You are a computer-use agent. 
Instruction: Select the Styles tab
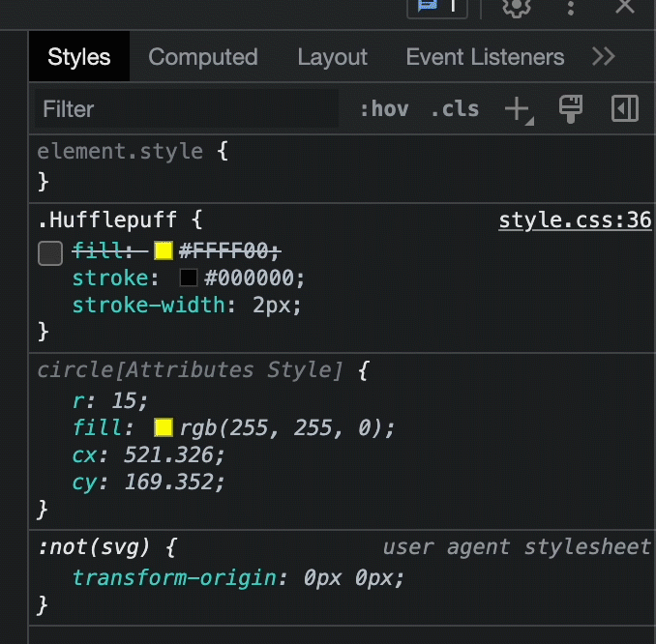pyautogui.click(x=79, y=57)
